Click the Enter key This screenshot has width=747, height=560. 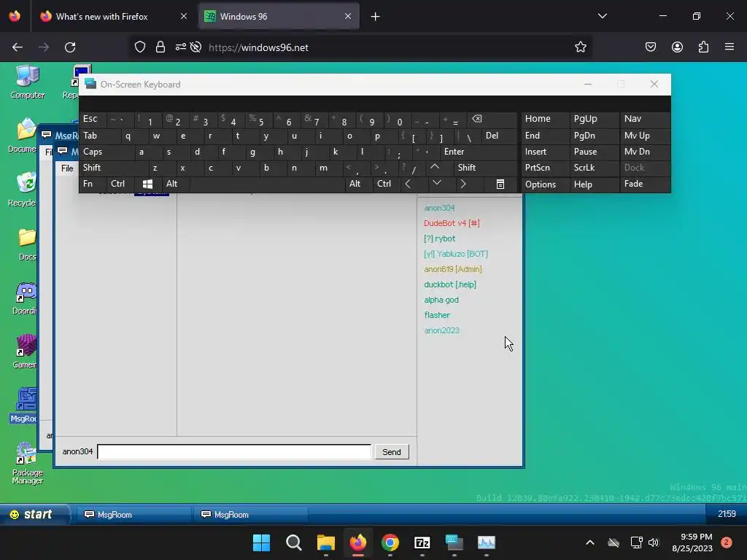pyautogui.click(x=479, y=152)
